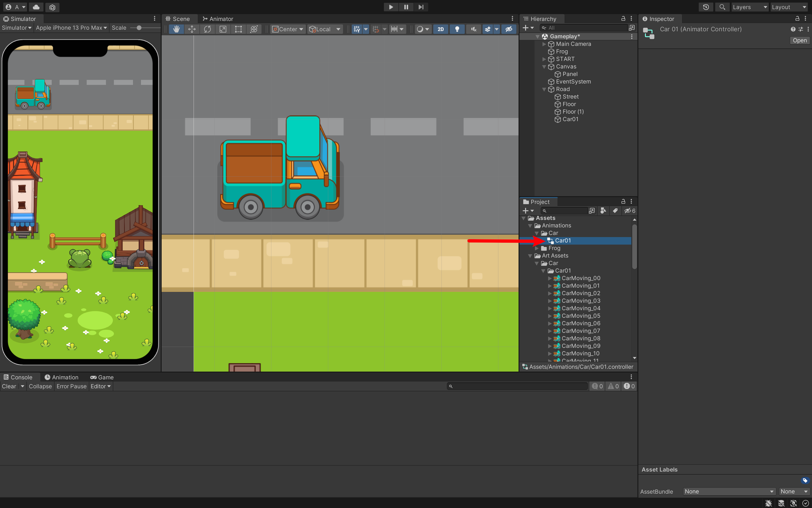Toggle scene lighting

tap(457, 29)
